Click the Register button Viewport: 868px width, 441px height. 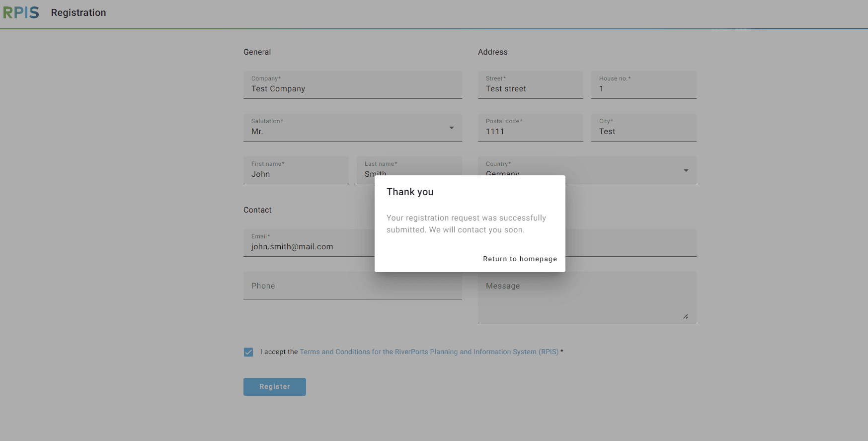pos(275,387)
